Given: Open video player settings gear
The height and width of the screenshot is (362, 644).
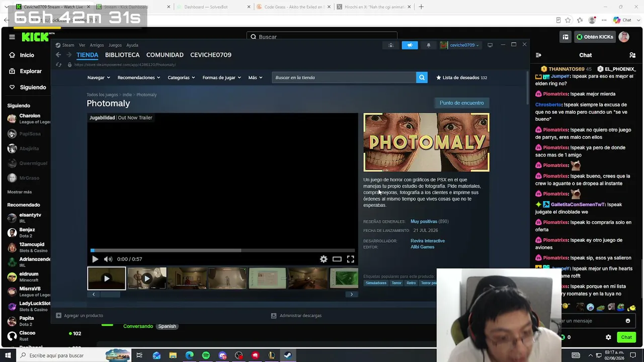Looking at the screenshot, I should point(324,259).
